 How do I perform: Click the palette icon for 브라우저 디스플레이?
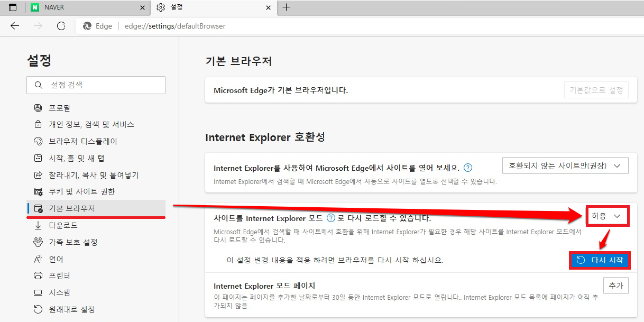[x=38, y=141]
